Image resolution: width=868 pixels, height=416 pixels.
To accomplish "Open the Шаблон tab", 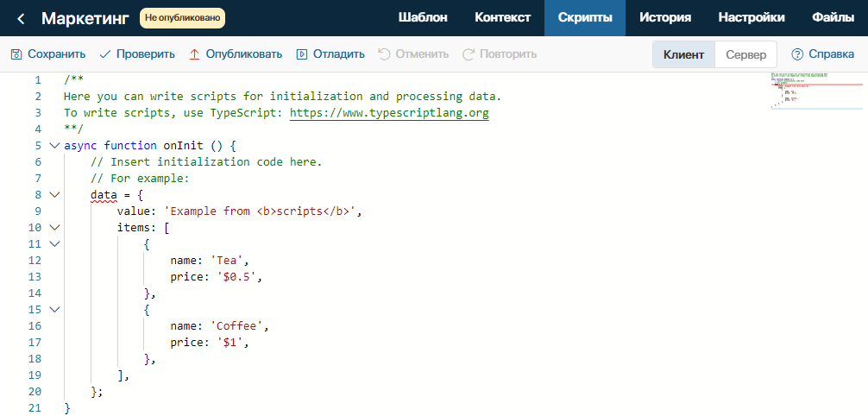I will click(x=423, y=18).
